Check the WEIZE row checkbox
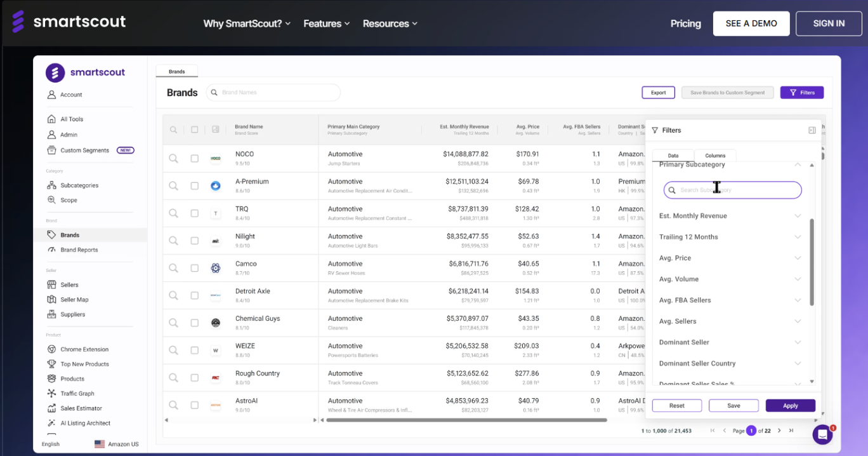This screenshot has width=868, height=456. (x=194, y=350)
